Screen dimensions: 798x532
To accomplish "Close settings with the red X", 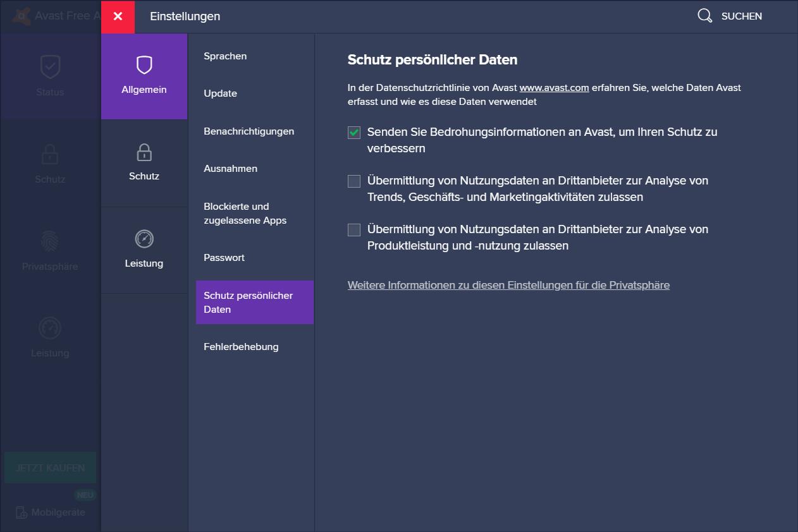I will (x=118, y=16).
